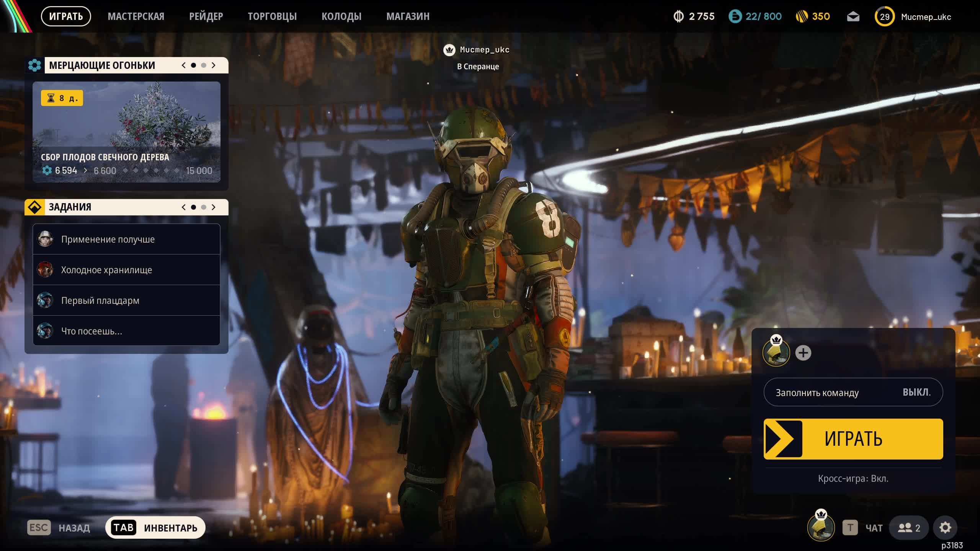Click the level 29 profile badge
Viewport: 980px width, 551px height.
point(884,17)
